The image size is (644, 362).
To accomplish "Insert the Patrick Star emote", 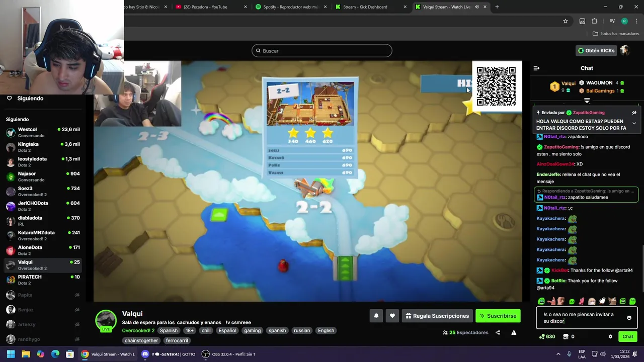I will pyautogui.click(x=551, y=301).
